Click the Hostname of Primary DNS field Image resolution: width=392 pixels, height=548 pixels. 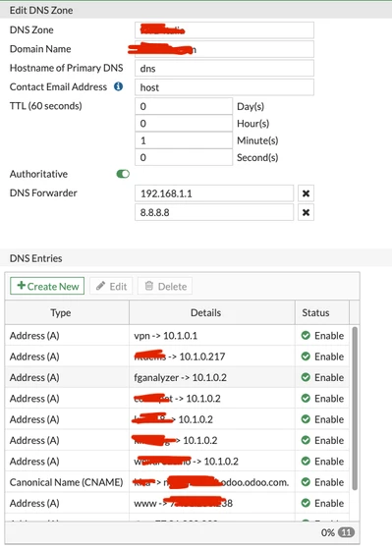[224, 68]
